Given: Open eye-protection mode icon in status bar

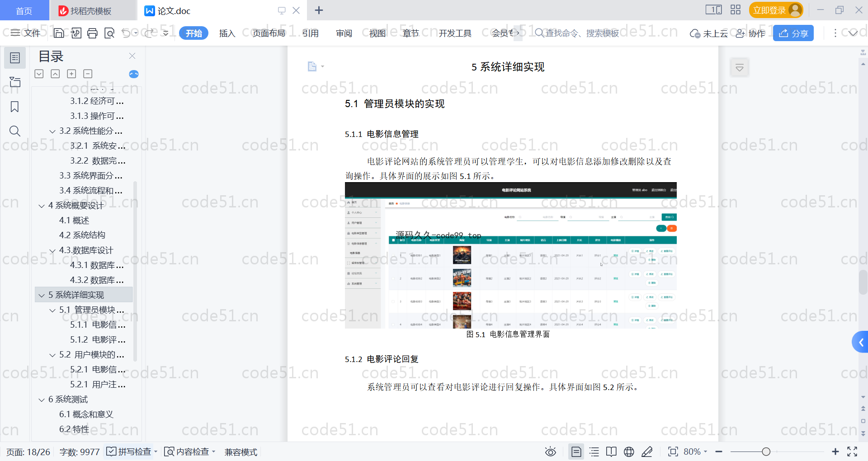Looking at the screenshot, I should 551,452.
